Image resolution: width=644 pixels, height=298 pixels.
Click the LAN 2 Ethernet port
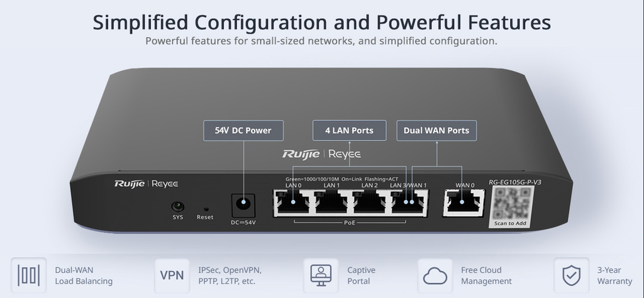tap(369, 203)
